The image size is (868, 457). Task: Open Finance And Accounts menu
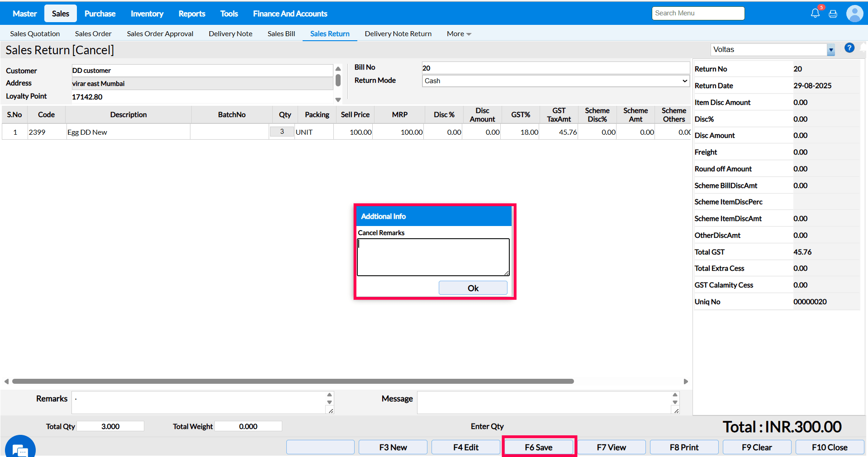(290, 14)
